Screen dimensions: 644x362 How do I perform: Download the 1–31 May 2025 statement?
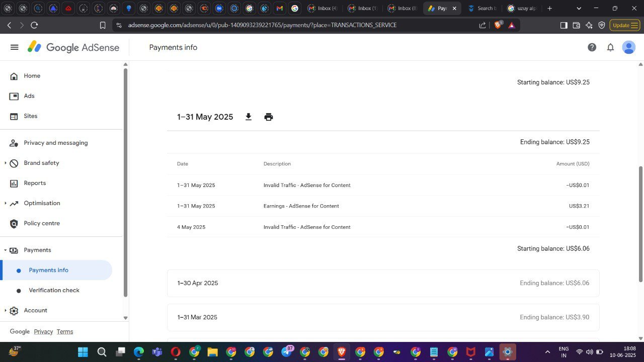[248, 117]
